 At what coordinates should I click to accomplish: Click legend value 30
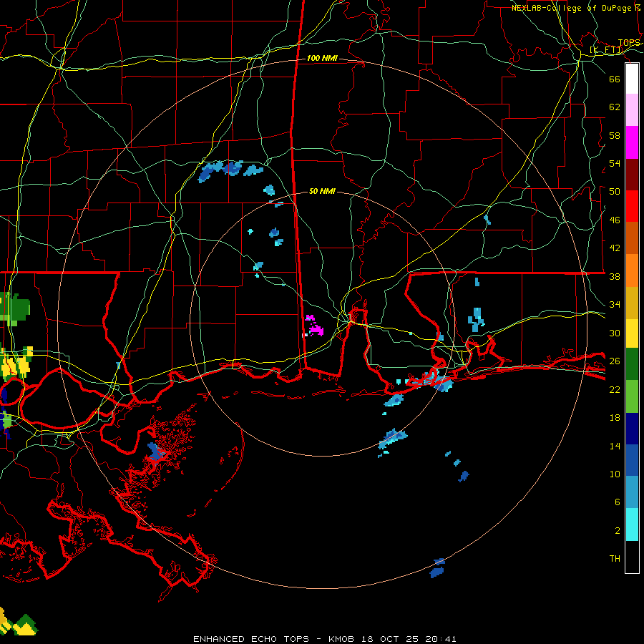pyautogui.click(x=615, y=333)
